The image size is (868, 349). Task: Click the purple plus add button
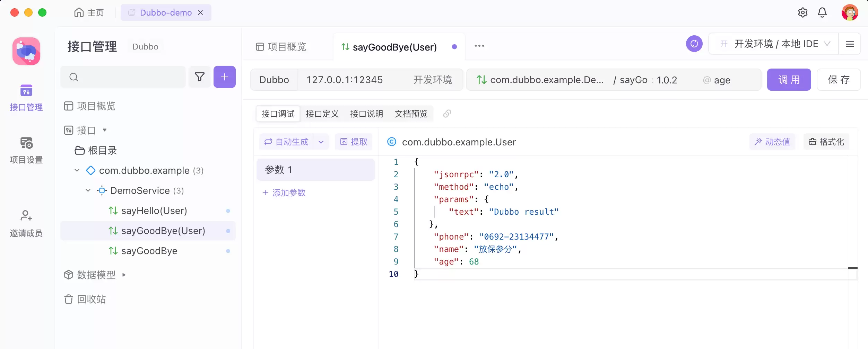225,77
